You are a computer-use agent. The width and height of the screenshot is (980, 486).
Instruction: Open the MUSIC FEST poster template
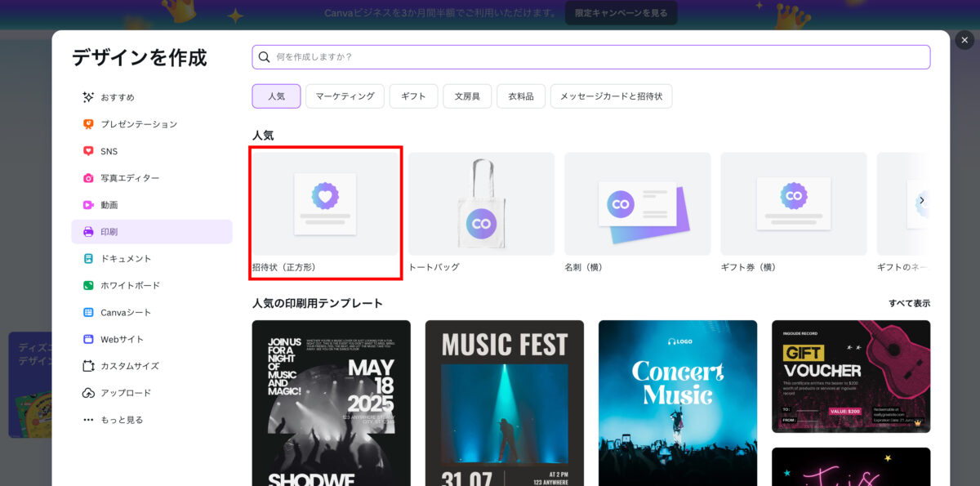(505, 403)
